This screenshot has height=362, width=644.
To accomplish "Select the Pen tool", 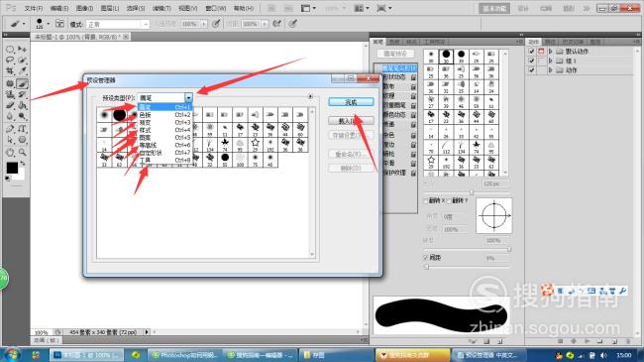I will coord(10,129).
